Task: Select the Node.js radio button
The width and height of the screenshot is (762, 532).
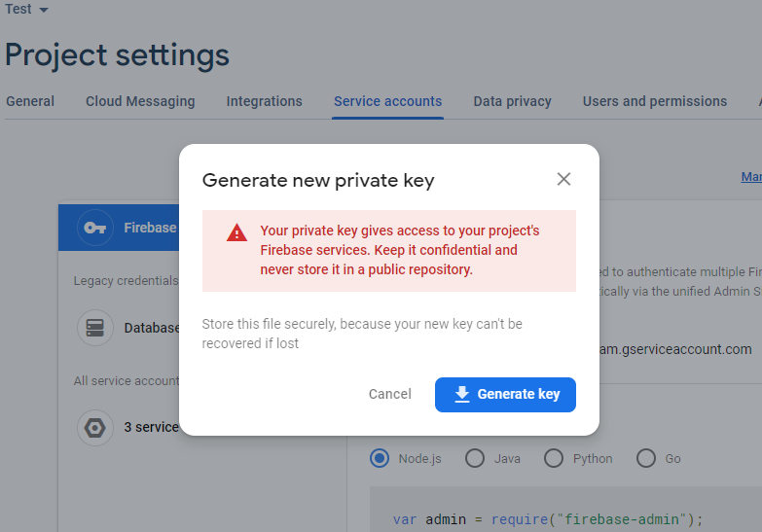Action: (380, 458)
